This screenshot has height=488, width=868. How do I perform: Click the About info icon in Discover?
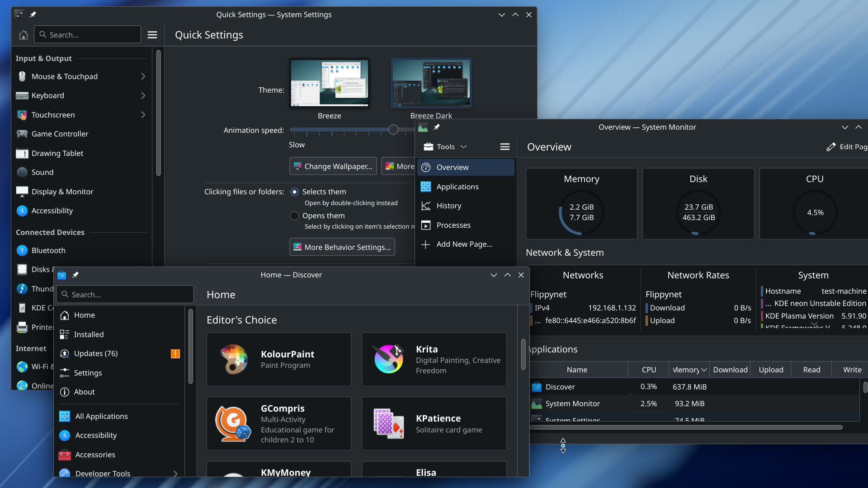point(65,392)
